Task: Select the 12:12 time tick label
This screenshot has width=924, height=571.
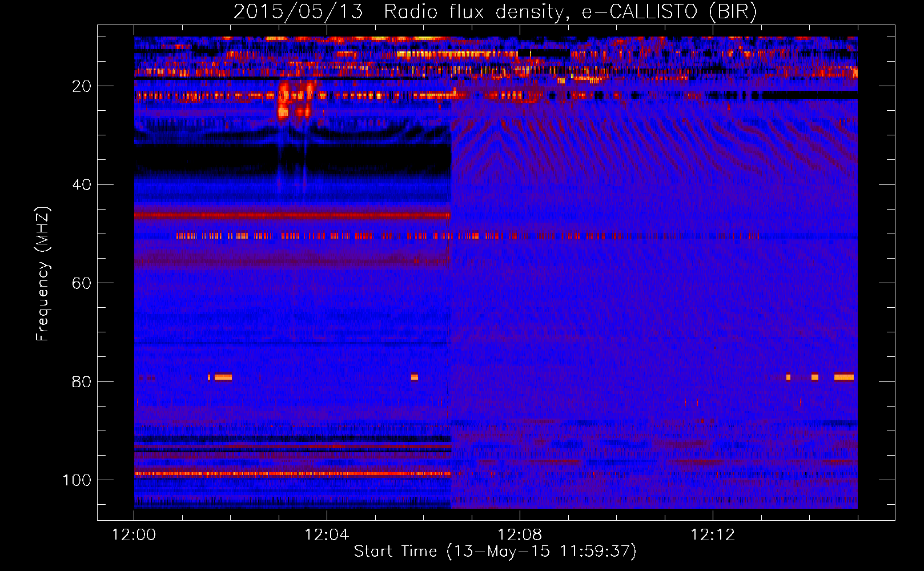Action: tap(713, 535)
